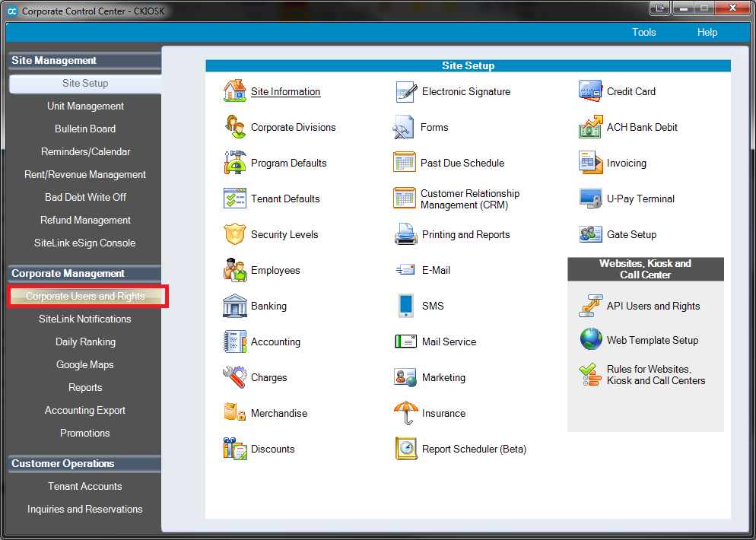Open the Merchandise bag icon
Viewport: 756px width, 540px height.
click(x=235, y=413)
